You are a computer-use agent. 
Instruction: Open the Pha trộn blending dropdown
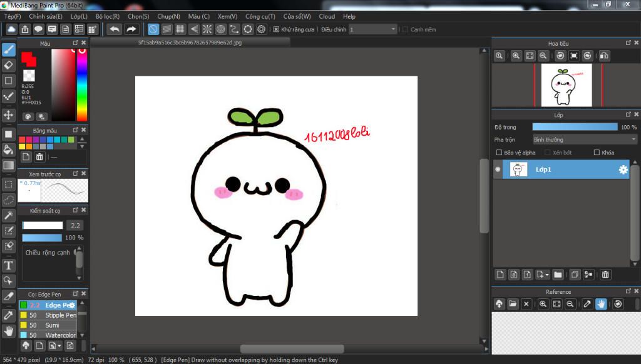[585, 139]
